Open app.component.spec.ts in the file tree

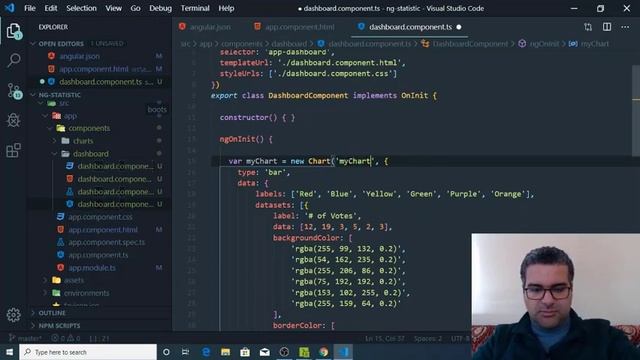[106, 242]
